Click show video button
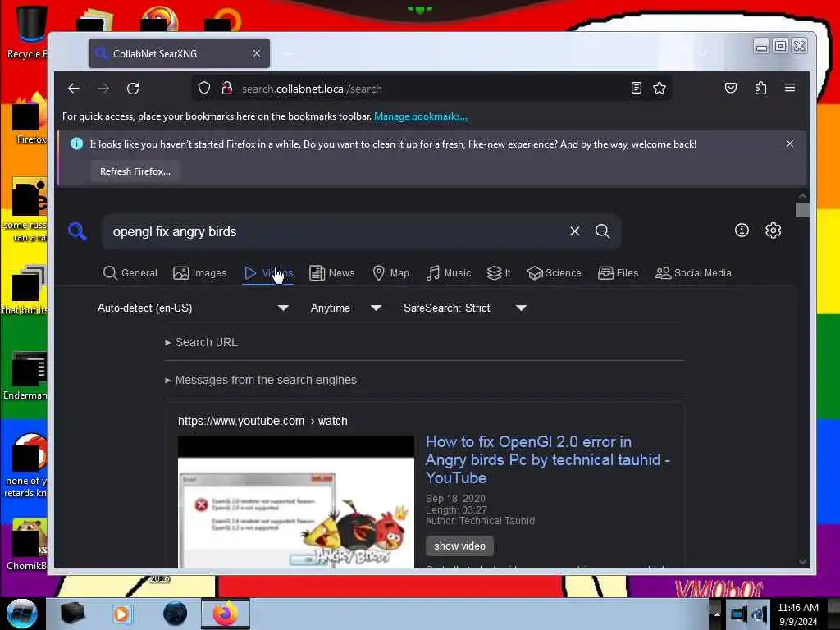The width and height of the screenshot is (840, 630). point(459,546)
